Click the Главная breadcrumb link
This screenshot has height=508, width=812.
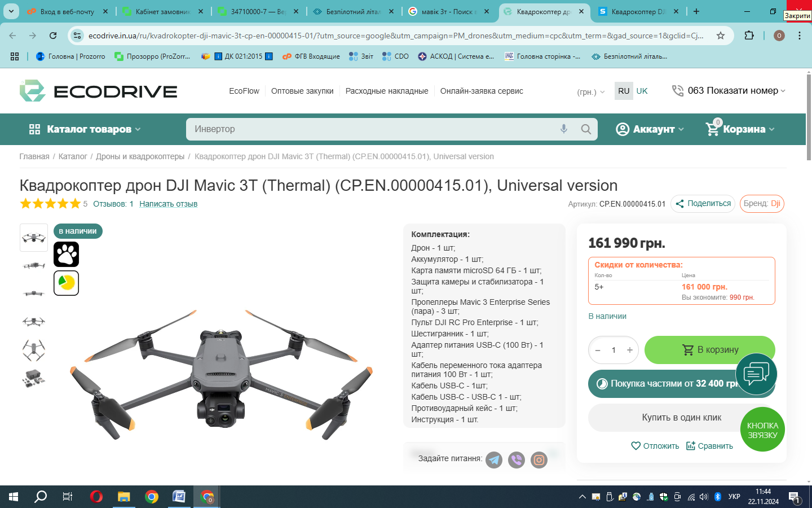34,156
